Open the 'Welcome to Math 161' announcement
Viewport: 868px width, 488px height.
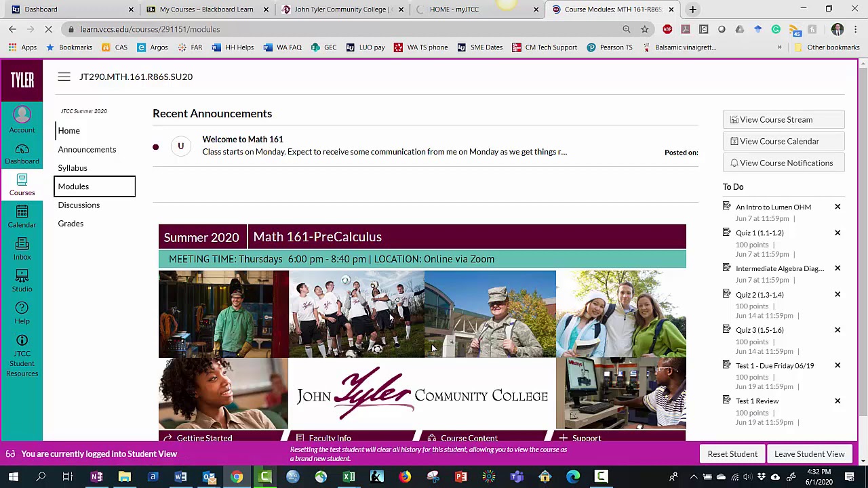pyautogui.click(x=243, y=139)
